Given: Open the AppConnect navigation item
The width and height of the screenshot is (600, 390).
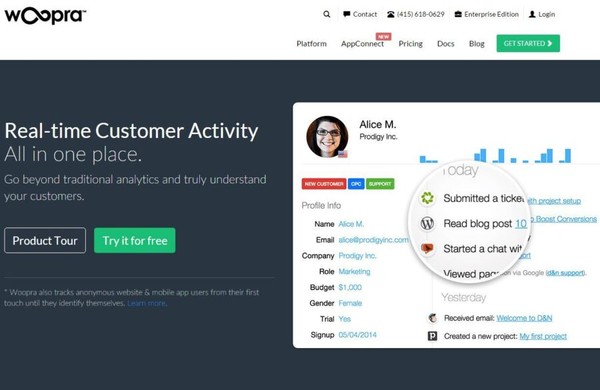Looking at the screenshot, I should (x=362, y=44).
